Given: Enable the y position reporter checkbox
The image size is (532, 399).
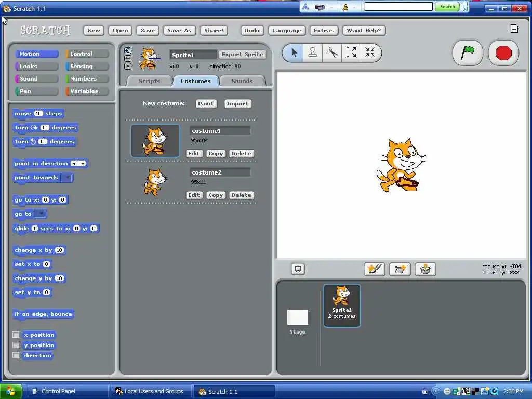Looking at the screenshot, I should point(16,345).
